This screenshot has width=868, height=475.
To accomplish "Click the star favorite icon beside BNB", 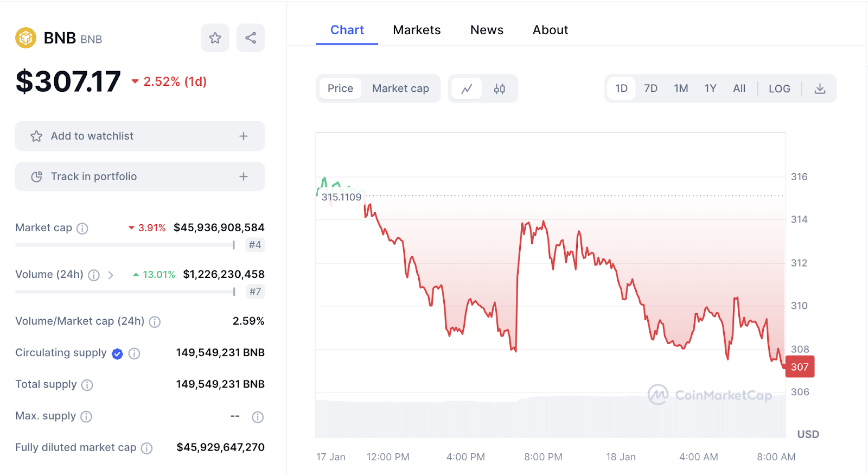I will point(215,38).
